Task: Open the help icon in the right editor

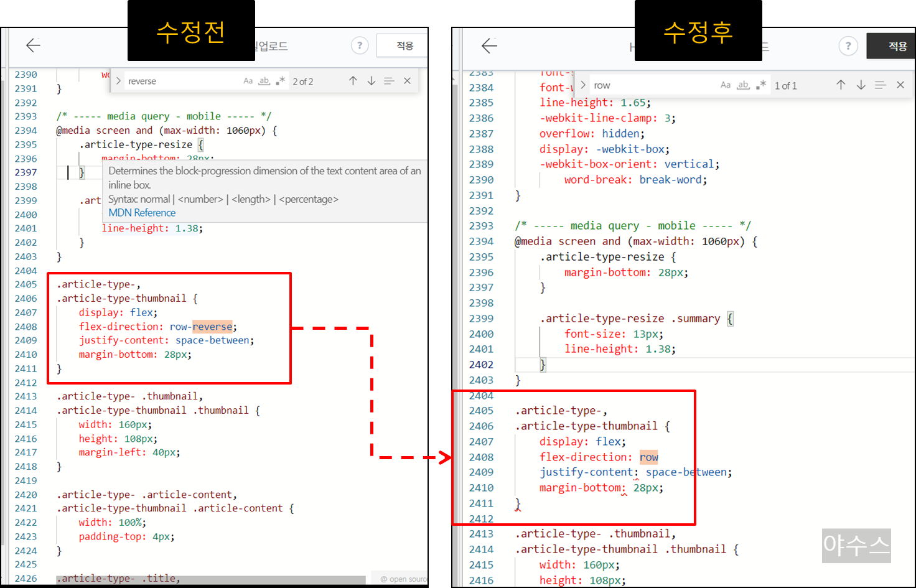Action: 848,46
